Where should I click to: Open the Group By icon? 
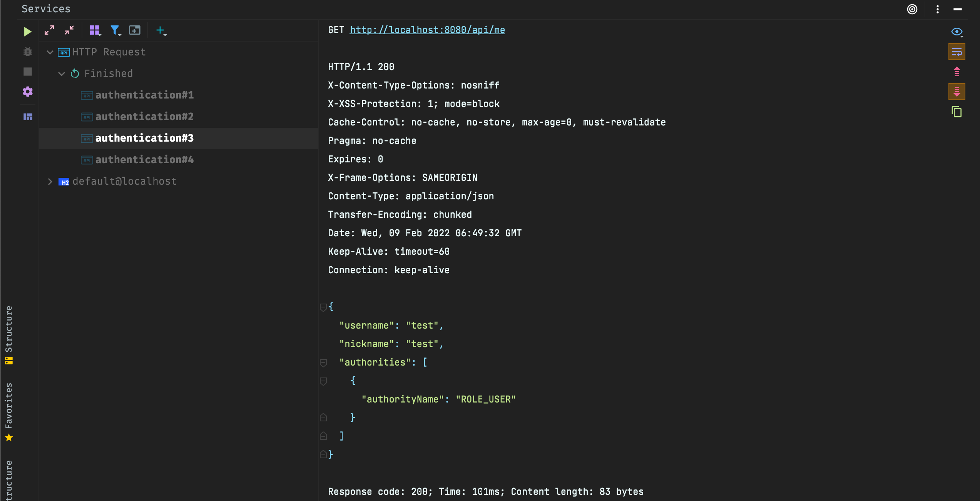[95, 30]
